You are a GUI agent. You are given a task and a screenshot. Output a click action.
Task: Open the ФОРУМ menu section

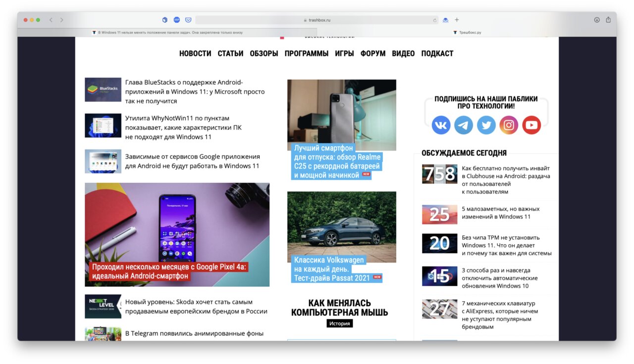point(373,53)
